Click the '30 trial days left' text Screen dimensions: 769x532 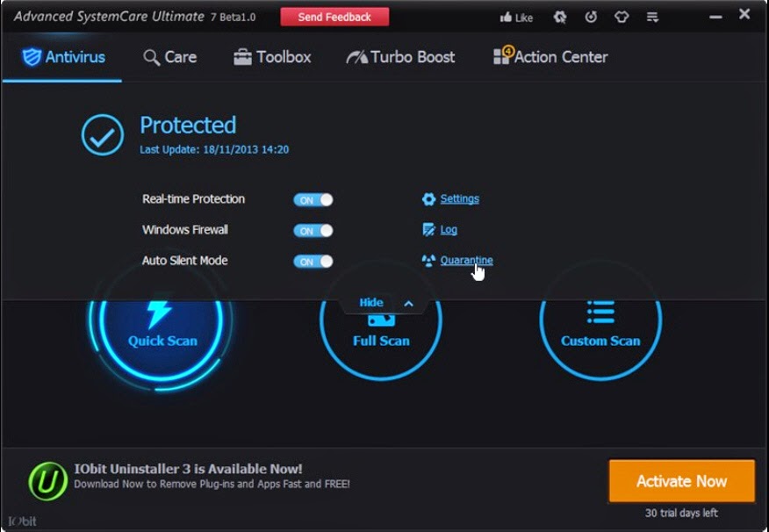681,513
